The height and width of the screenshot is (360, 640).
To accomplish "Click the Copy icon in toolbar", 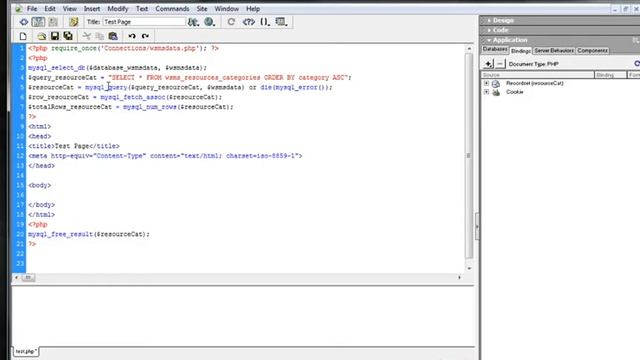I will coord(100,36).
